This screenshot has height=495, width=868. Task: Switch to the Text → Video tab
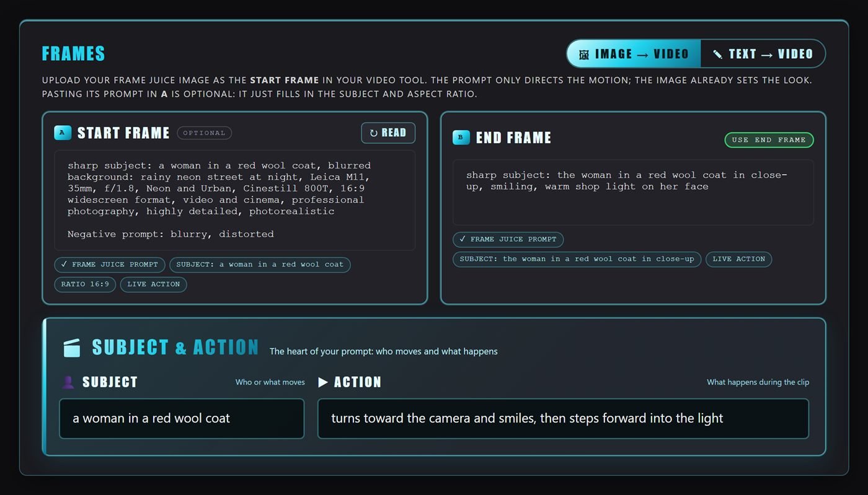point(763,54)
